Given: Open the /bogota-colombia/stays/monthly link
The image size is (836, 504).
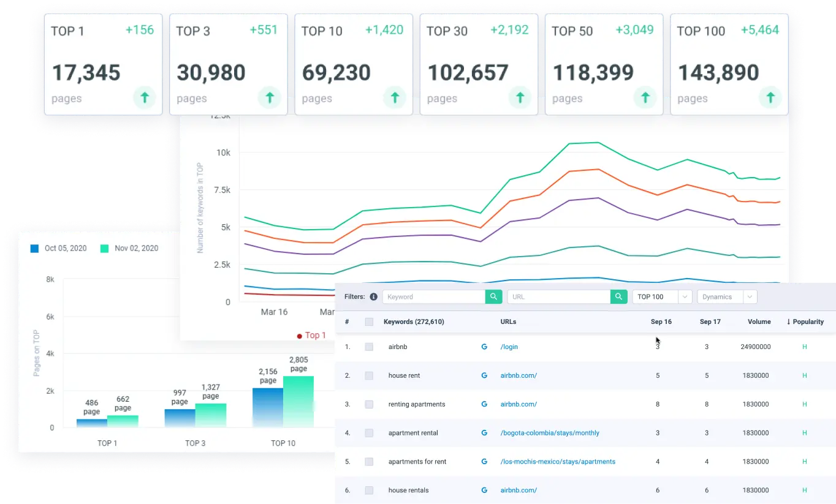Looking at the screenshot, I should click(550, 433).
